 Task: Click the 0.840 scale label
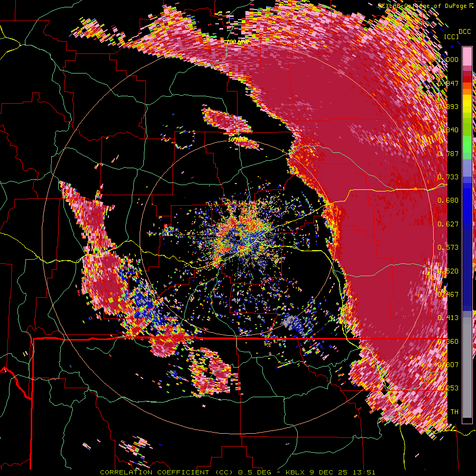(x=448, y=130)
